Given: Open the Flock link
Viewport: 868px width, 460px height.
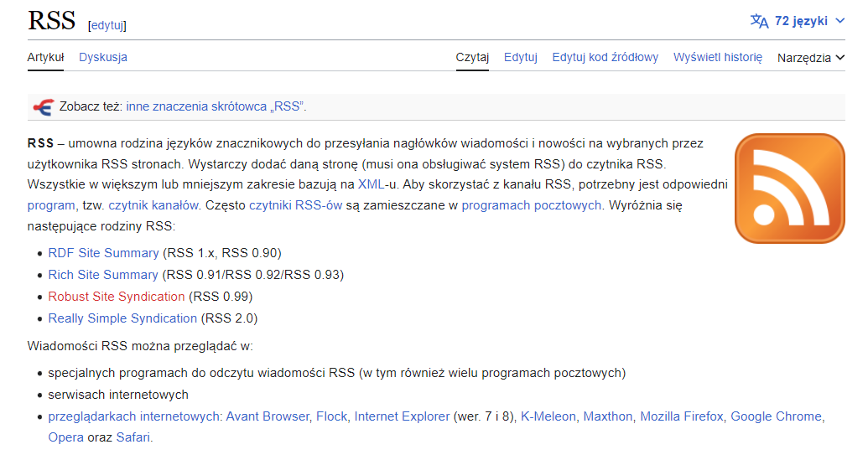Looking at the screenshot, I should 331,416.
